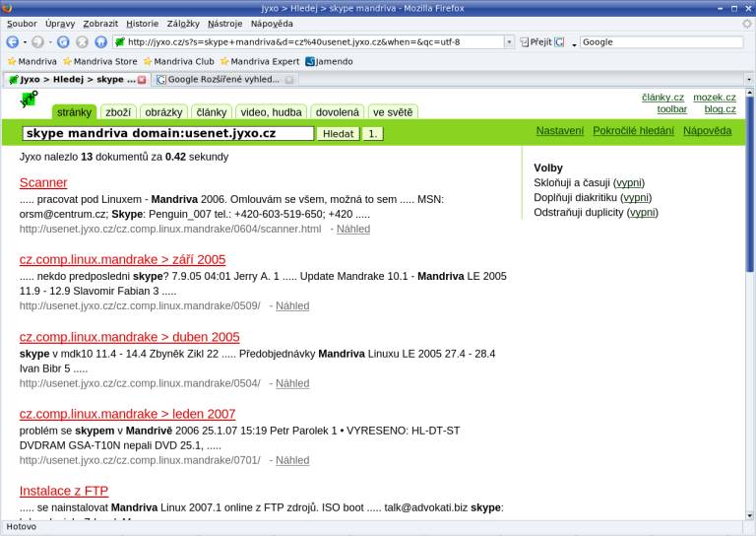Open the Scanner result link
Screen dimensions: 756x536
pos(43,183)
